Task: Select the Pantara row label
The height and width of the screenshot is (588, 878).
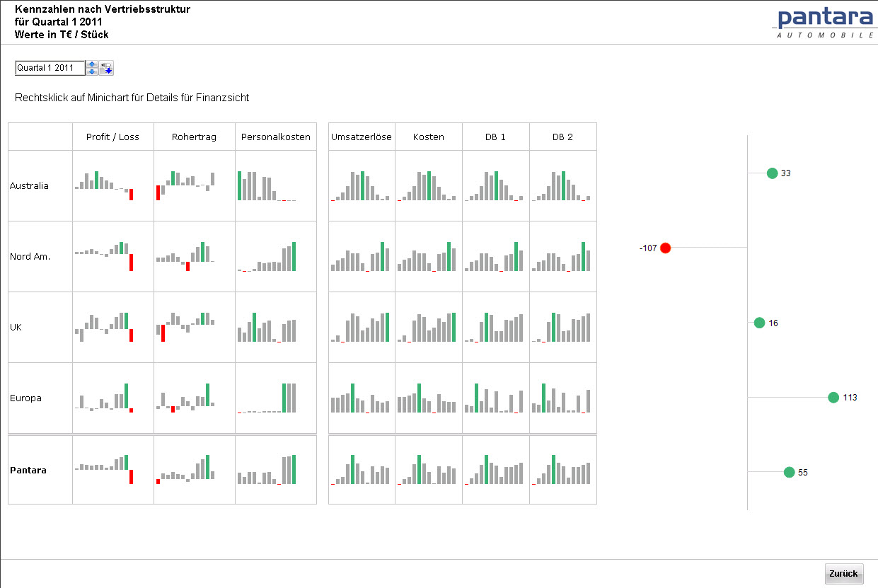Action: click(x=27, y=468)
